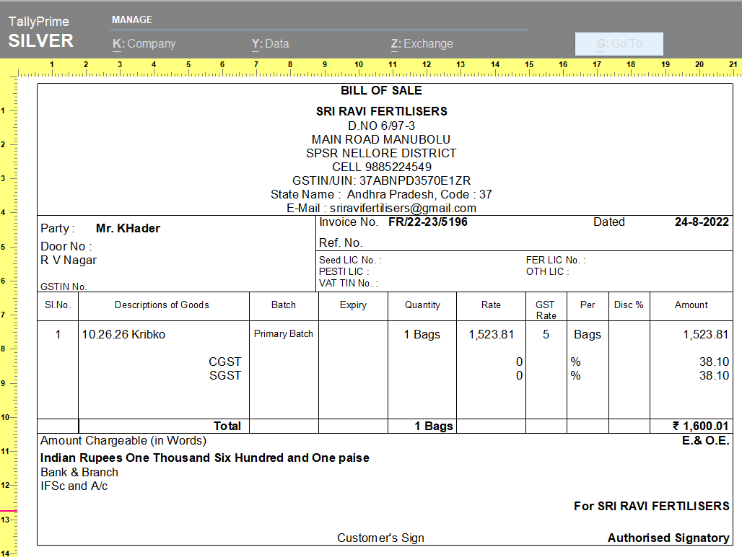This screenshot has width=742, height=560.
Task: Click the Ref. No. label
Action: 341,242
